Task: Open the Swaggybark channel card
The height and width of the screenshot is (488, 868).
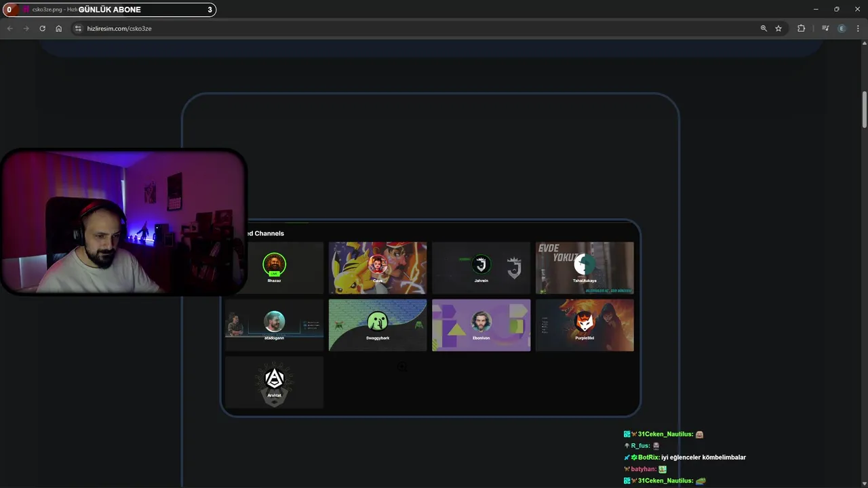Action: pos(378,325)
